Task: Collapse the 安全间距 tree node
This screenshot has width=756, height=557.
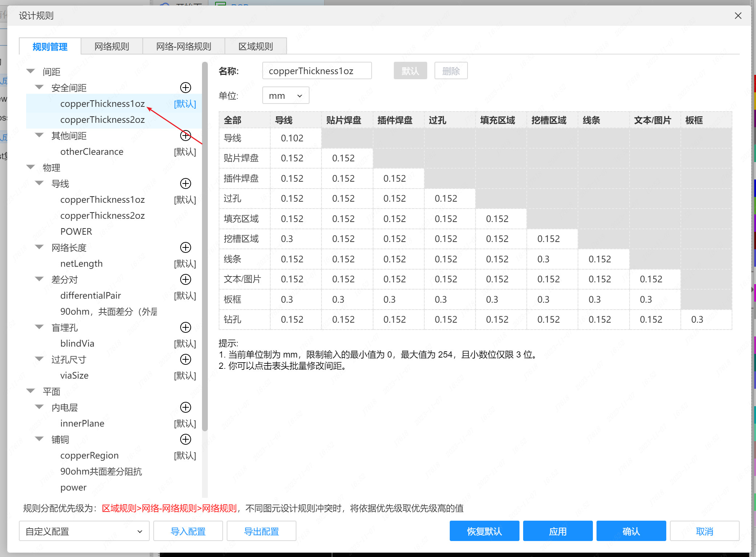Action: tap(39, 87)
